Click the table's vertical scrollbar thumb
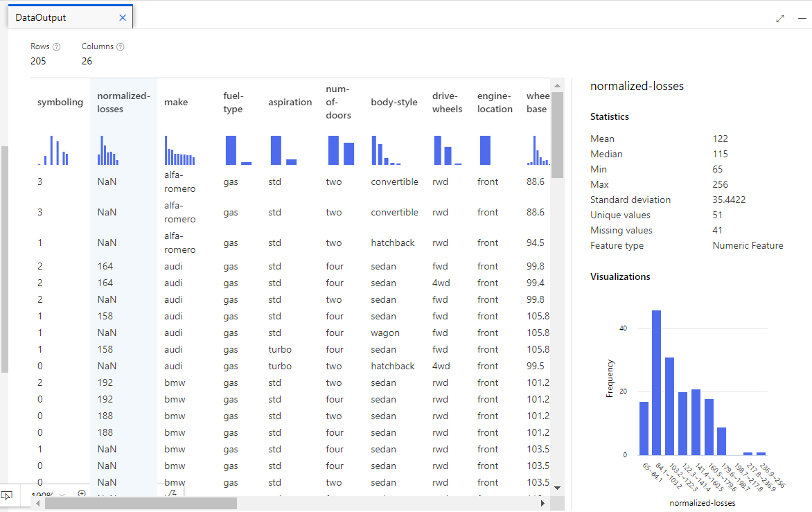Image resolution: width=812 pixels, height=512 pixels. pos(557,135)
